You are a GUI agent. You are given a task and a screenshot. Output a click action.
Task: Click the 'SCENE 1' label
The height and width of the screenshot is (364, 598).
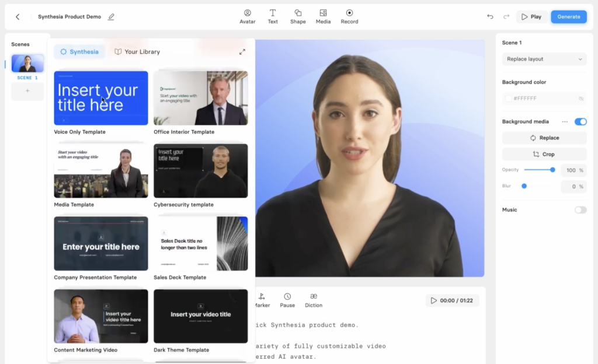(x=27, y=78)
